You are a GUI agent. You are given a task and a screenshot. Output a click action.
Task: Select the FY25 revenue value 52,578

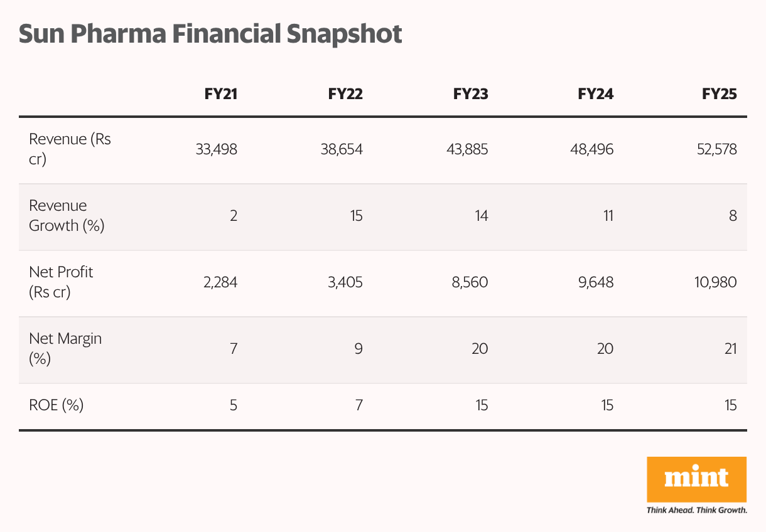point(716,149)
